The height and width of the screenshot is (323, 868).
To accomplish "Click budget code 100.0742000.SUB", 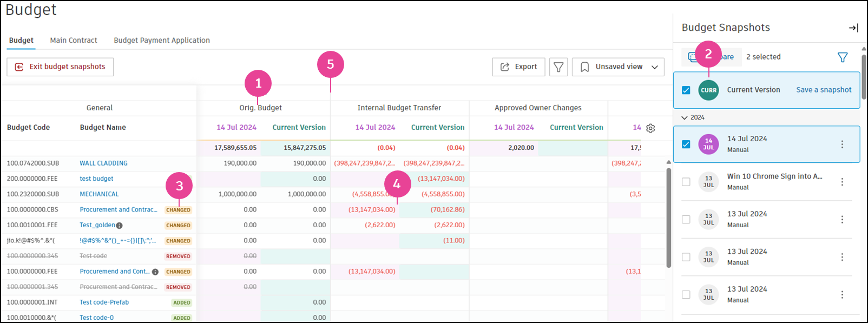I will pos(33,163).
